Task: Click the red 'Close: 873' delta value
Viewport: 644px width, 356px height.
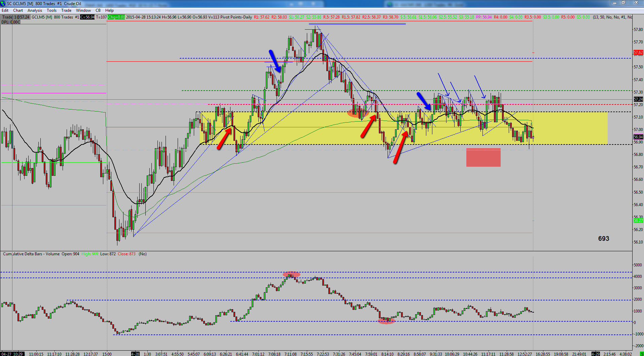Action: coord(127,254)
